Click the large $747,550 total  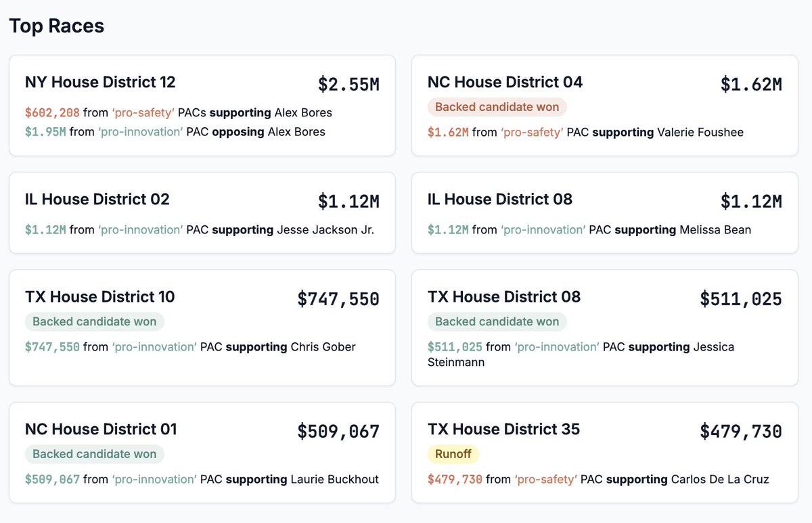[x=338, y=299]
